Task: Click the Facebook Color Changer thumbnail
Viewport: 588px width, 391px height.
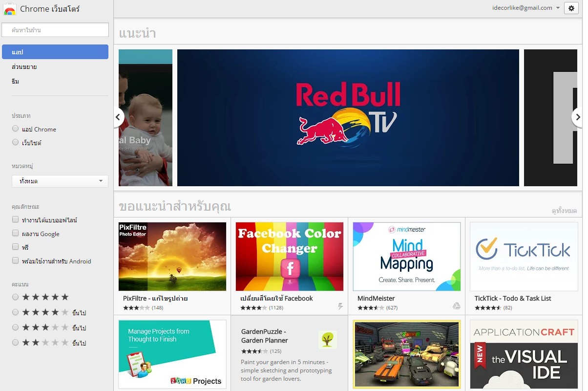Action: [290, 257]
